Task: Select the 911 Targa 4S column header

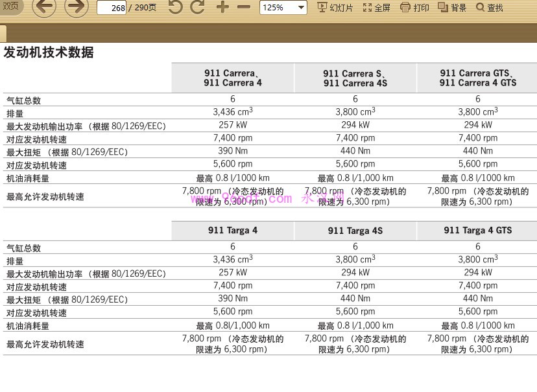Action: pos(355,231)
